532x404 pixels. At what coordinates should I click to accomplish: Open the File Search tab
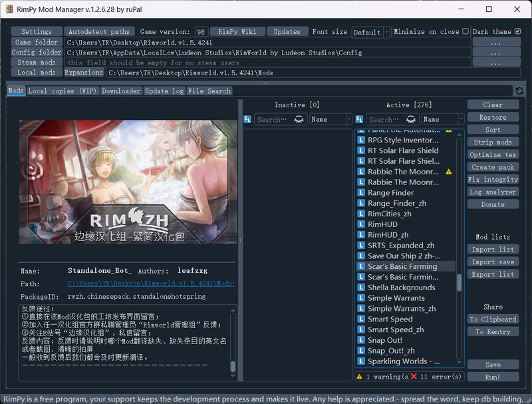pos(209,91)
